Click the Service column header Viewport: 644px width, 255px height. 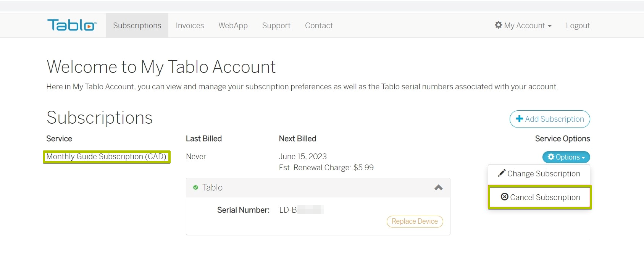point(59,139)
